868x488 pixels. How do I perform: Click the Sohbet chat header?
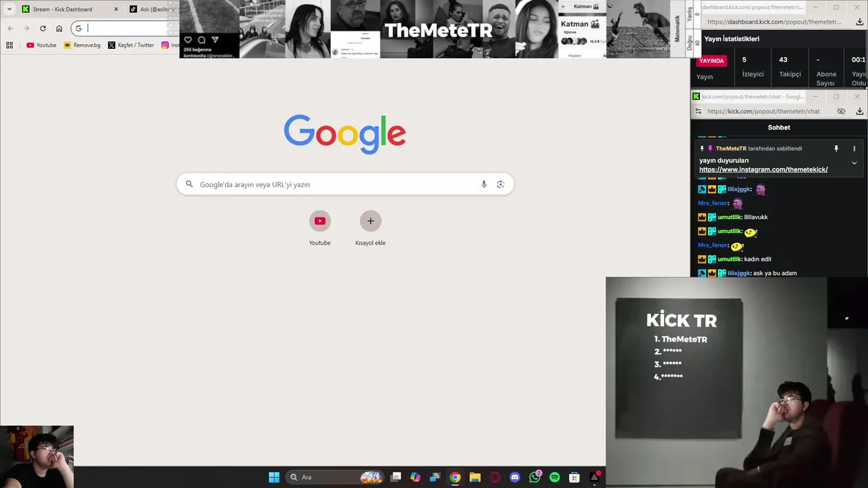tap(779, 127)
